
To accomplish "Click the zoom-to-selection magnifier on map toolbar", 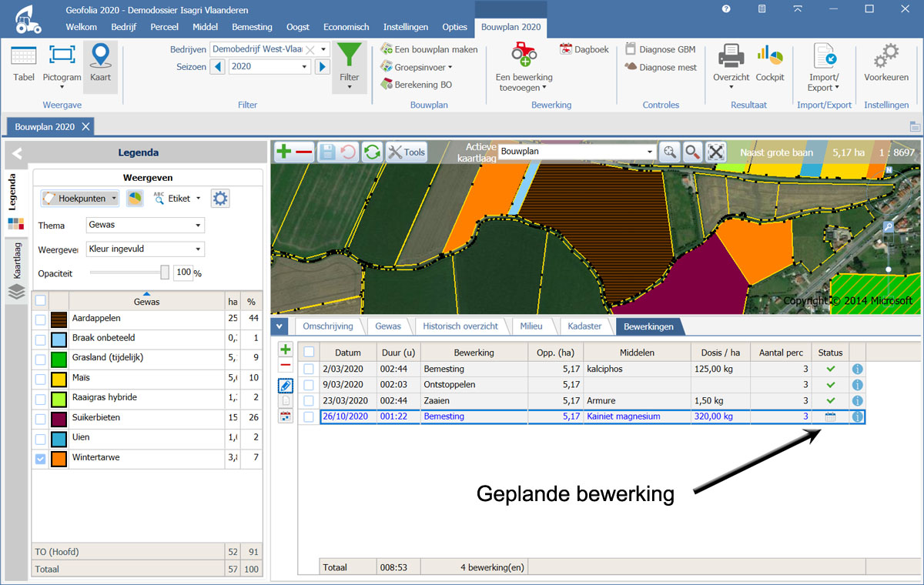I will click(670, 152).
